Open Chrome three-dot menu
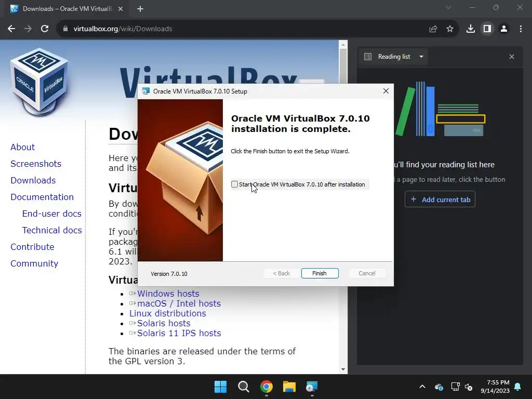This screenshot has width=532, height=399. click(x=521, y=29)
